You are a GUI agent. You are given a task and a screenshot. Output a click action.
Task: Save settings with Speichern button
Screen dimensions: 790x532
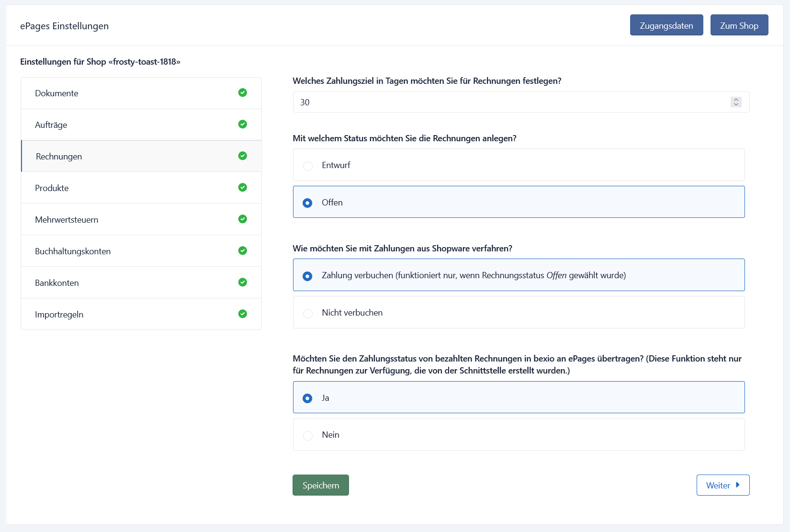click(x=321, y=485)
